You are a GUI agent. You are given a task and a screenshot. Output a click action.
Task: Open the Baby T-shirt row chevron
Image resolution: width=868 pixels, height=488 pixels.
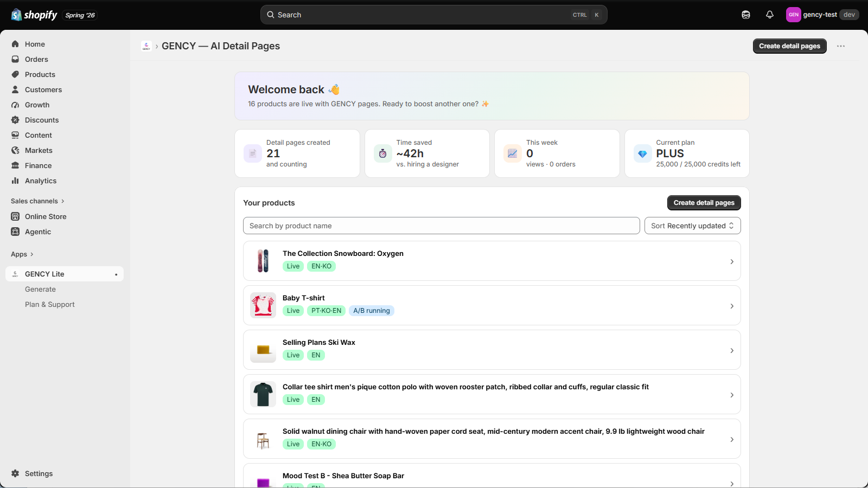click(x=732, y=306)
